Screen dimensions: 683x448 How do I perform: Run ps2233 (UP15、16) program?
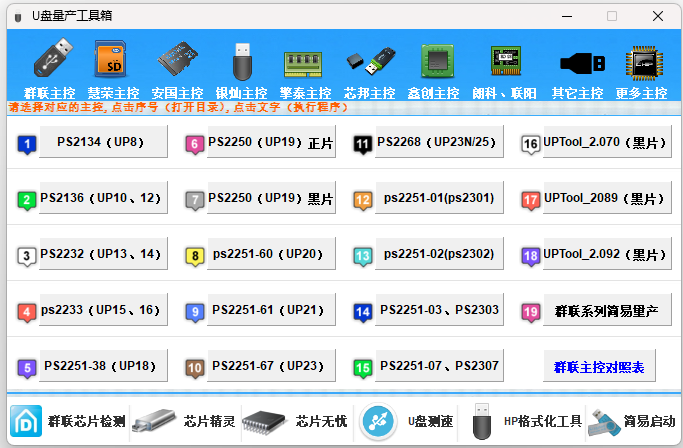click(x=103, y=310)
